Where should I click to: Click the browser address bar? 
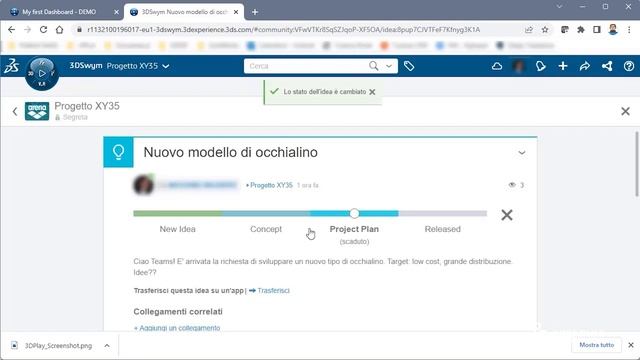pos(284,30)
